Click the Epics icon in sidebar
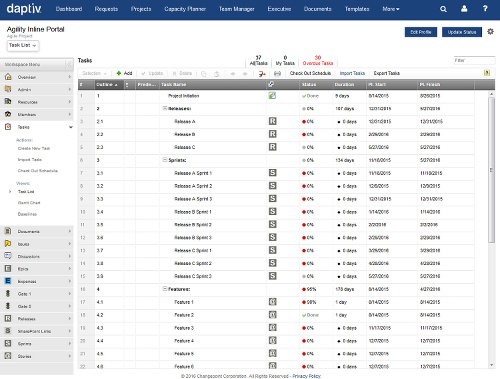Viewport: 500px width, 379px height. pyautogui.click(x=8, y=268)
